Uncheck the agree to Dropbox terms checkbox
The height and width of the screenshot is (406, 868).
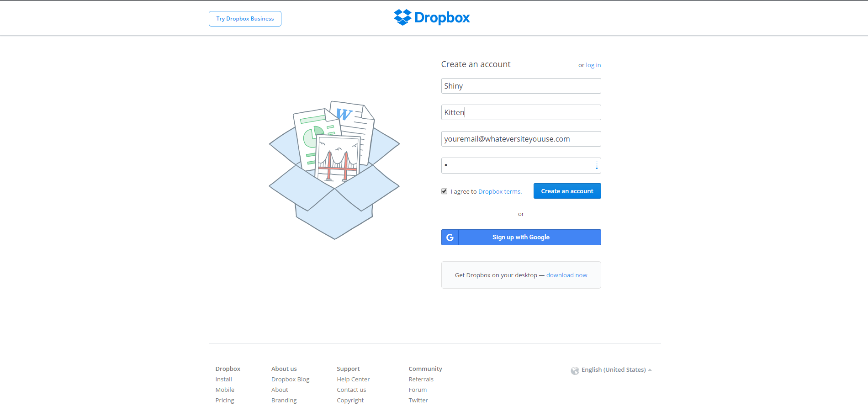pyautogui.click(x=444, y=191)
